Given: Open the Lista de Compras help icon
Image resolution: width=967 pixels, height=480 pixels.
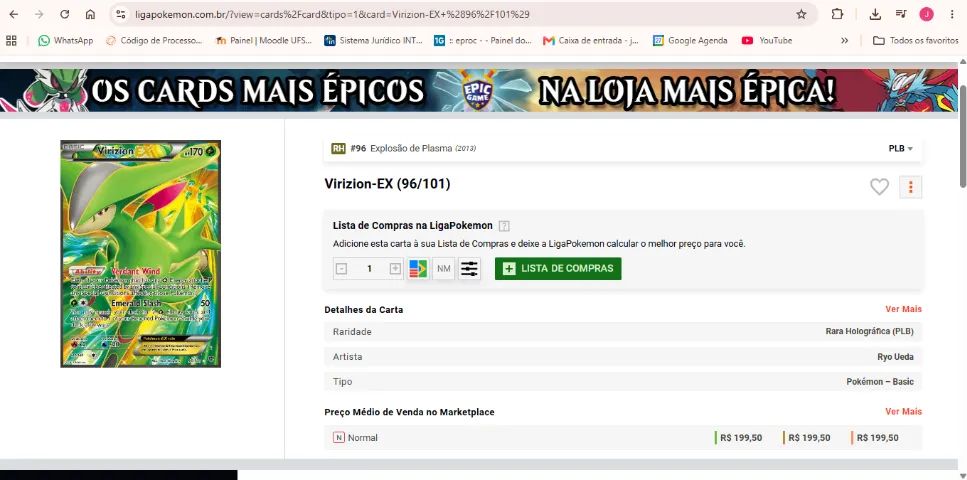Looking at the screenshot, I should 504,226.
